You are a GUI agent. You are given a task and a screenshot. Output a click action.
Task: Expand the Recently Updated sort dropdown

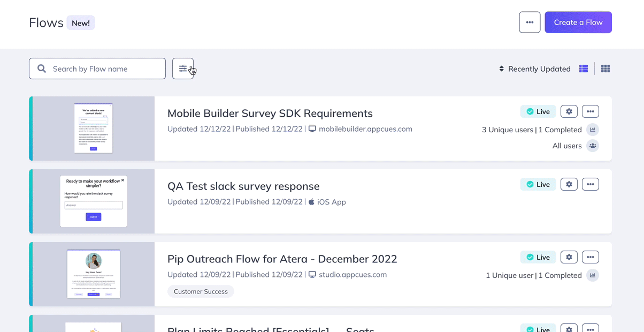tap(534, 69)
